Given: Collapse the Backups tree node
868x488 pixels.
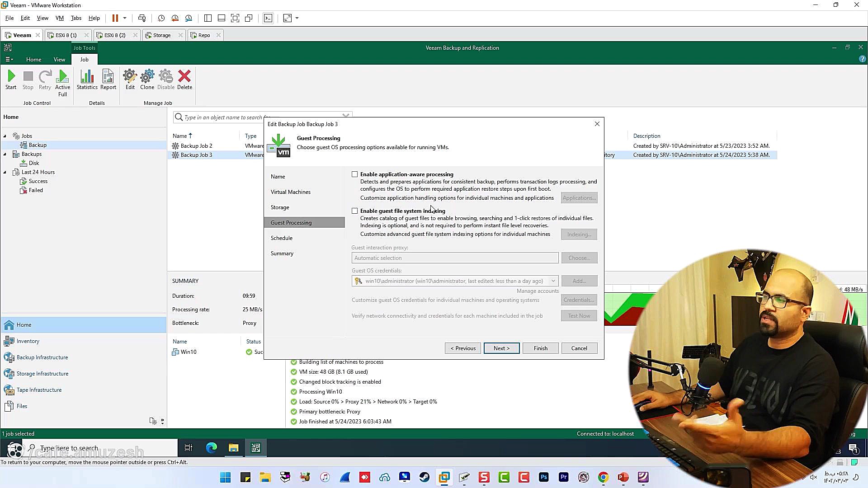Looking at the screenshot, I should pos(5,154).
